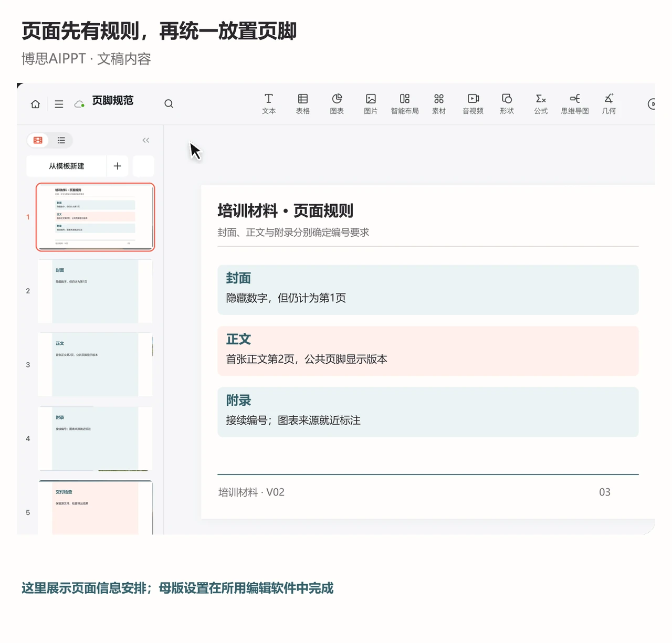Click canvas text 接续编号；图表来源就近标注
The image size is (672, 643).
(x=293, y=420)
